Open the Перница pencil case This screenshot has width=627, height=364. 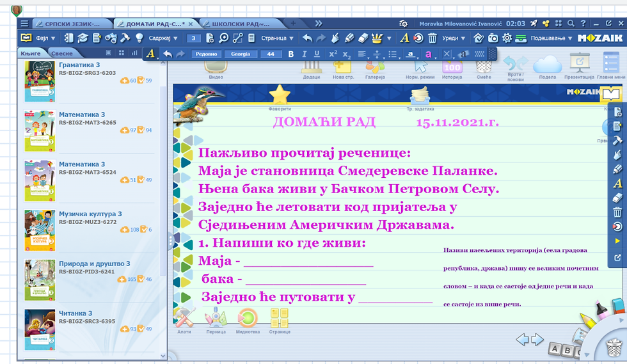[x=216, y=320]
